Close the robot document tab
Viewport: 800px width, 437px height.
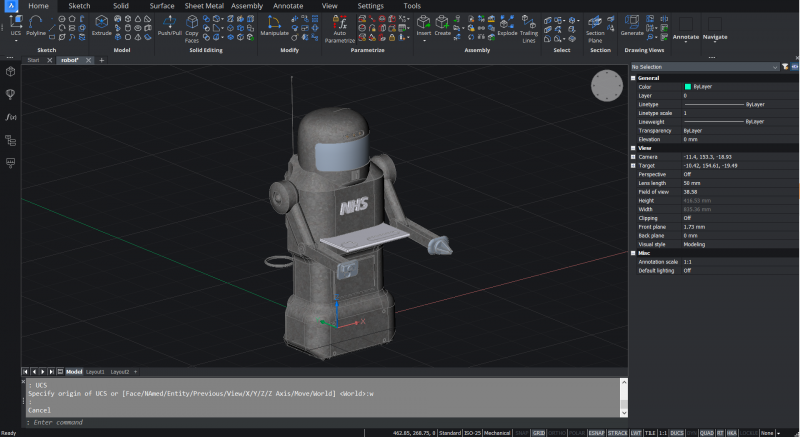(x=88, y=60)
